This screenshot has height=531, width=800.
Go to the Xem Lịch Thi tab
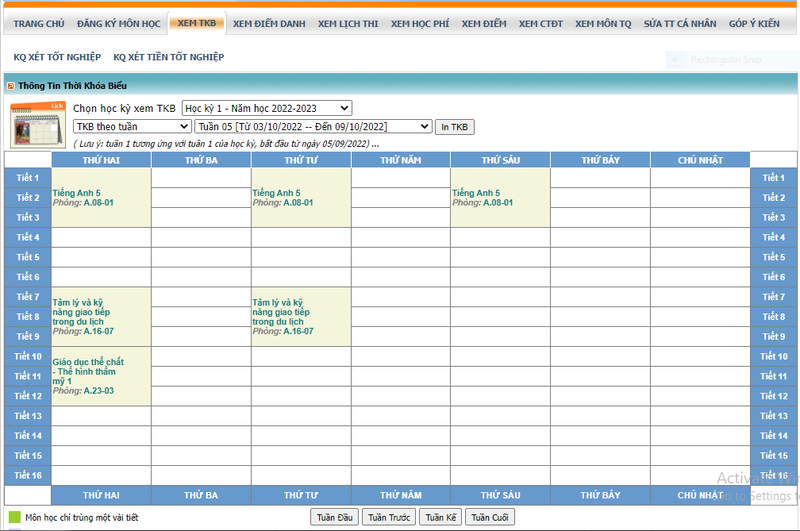click(349, 23)
